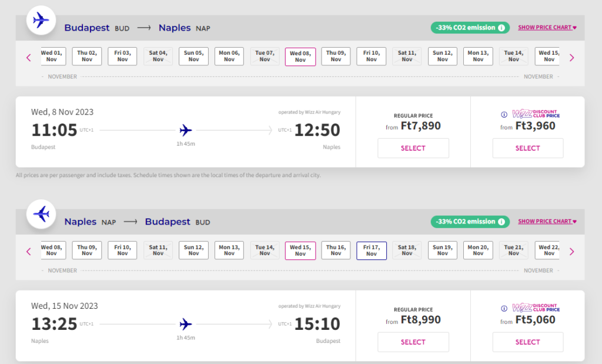Click the return CO2 emission info icon

[501, 222]
